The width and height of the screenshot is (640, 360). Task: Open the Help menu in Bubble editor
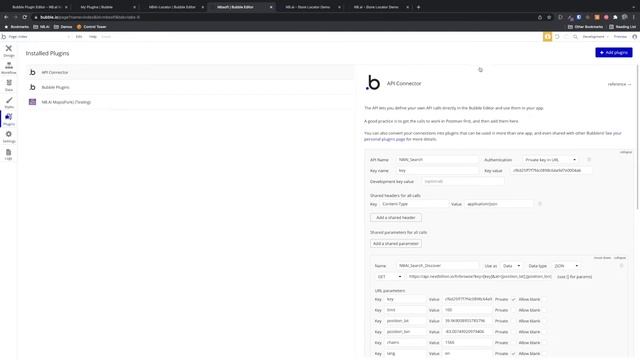coord(93,37)
